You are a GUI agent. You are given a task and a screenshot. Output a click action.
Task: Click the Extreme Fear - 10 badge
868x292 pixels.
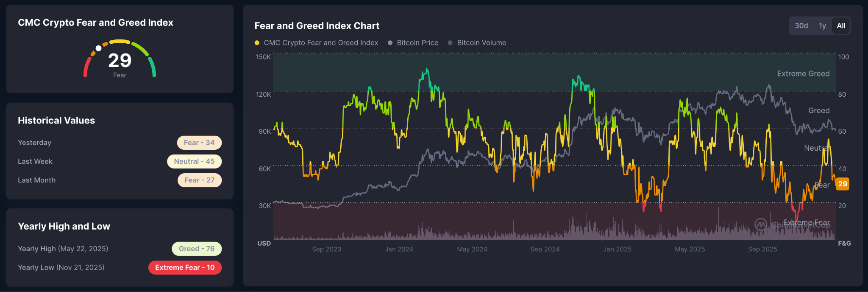(185, 267)
